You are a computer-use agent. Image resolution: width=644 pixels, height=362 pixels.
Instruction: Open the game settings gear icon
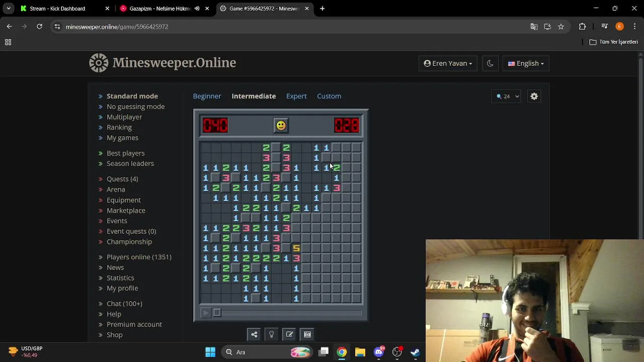pos(534,96)
